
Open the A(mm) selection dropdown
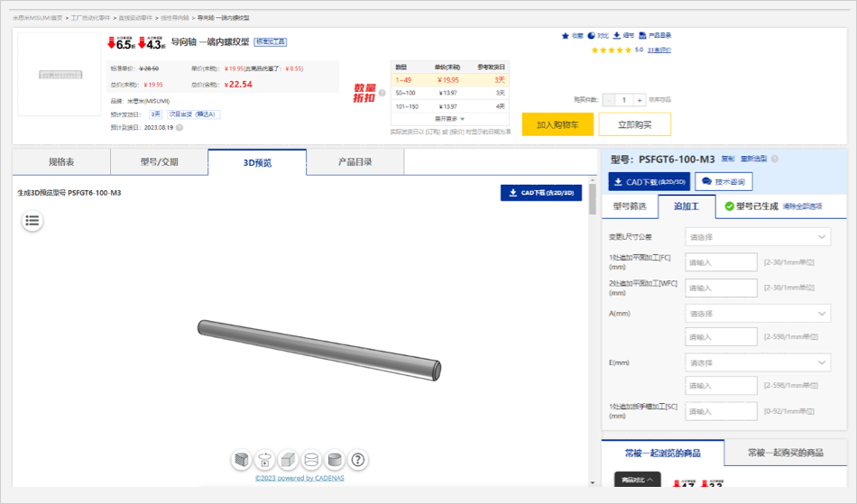758,314
